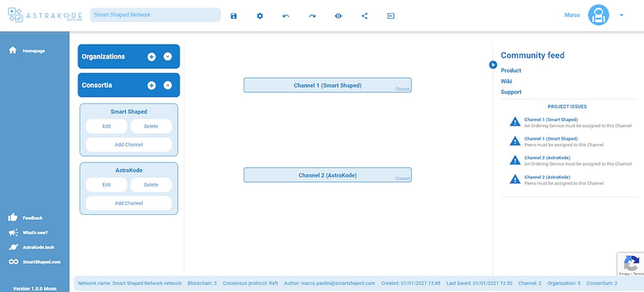Click the AstraKode logo
Viewport: 644px width, 292px height.
45,15
